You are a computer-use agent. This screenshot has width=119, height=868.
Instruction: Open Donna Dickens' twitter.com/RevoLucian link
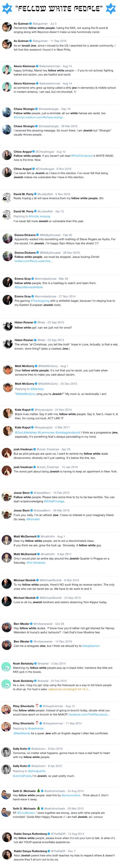33,261
